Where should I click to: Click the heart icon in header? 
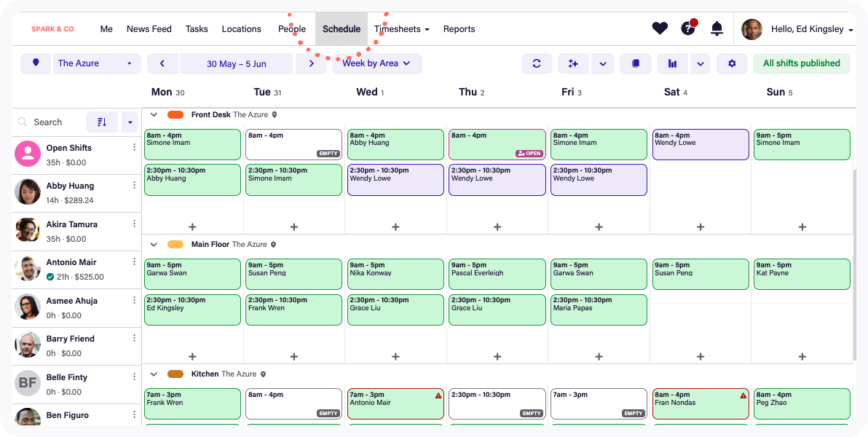pyautogui.click(x=660, y=29)
